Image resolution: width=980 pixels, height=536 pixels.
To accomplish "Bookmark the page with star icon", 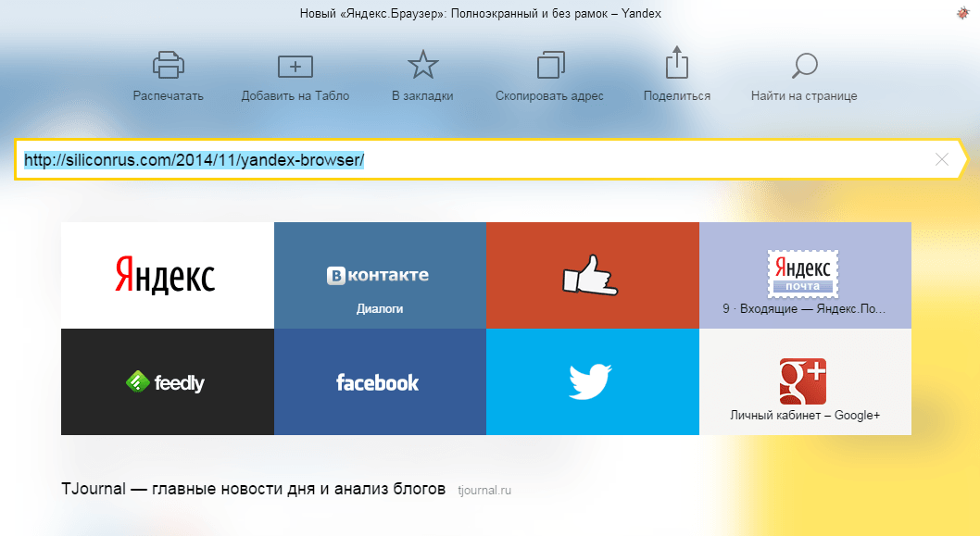I will click(x=422, y=65).
